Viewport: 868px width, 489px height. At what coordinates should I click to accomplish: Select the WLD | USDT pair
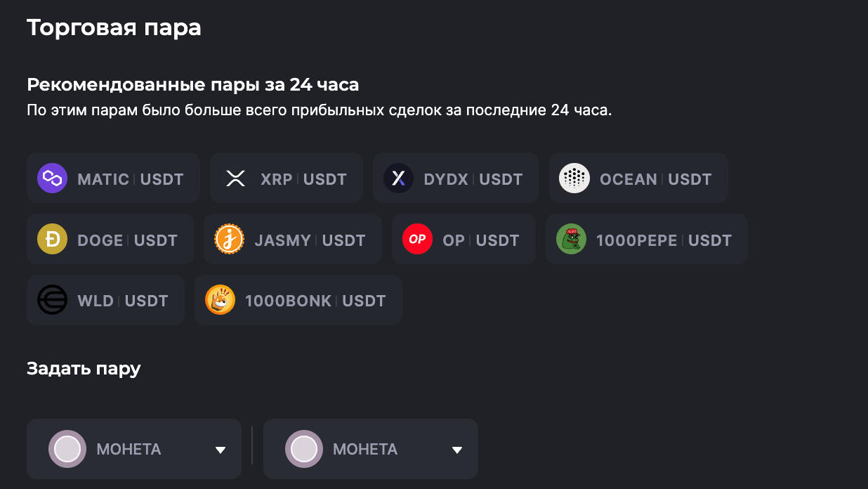click(105, 300)
